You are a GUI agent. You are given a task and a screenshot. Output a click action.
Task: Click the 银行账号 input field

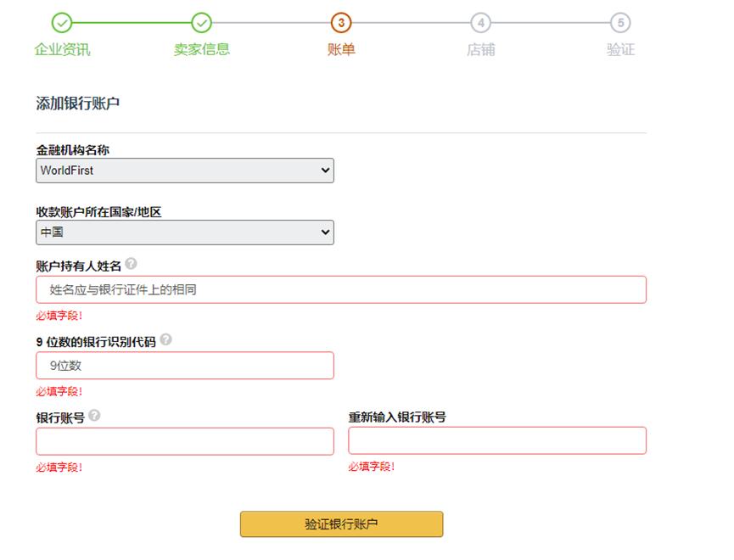coord(184,441)
